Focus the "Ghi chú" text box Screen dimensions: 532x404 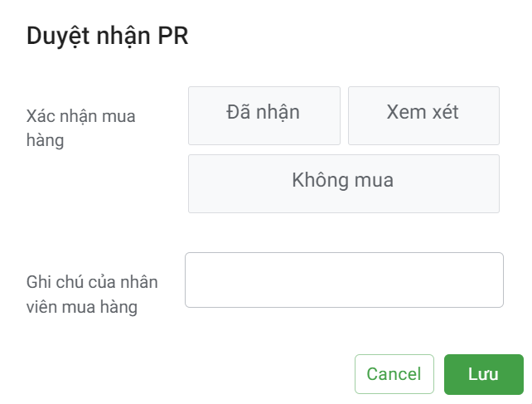[344, 280]
